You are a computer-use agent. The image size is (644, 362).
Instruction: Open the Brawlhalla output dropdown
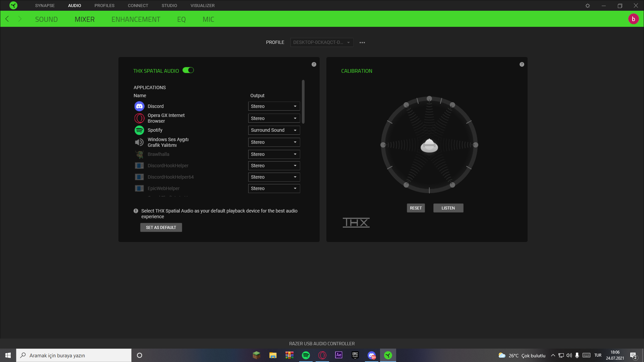click(274, 154)
